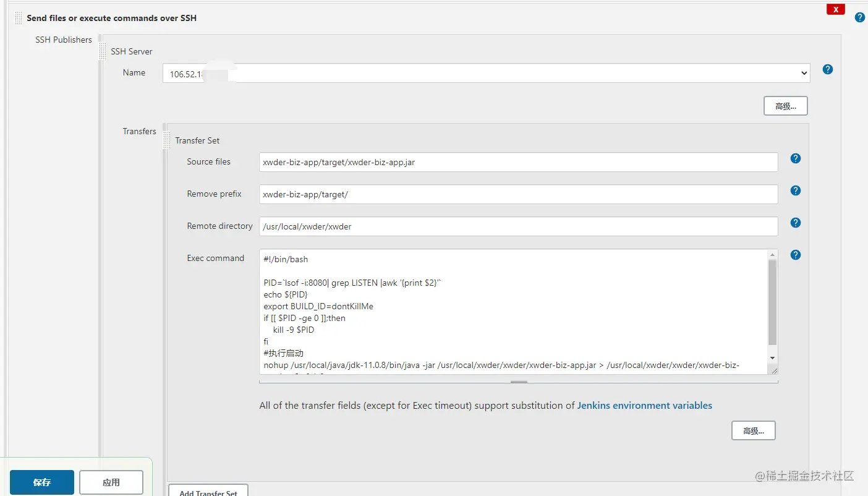Click the '#!/bin/bash' line
The height and width of the screenshot is (496, 868).
286,259
